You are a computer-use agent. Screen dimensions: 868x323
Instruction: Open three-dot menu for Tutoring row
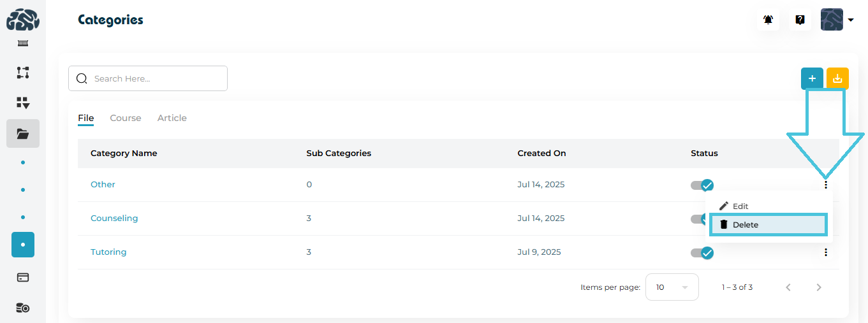(x=826, y=252)
